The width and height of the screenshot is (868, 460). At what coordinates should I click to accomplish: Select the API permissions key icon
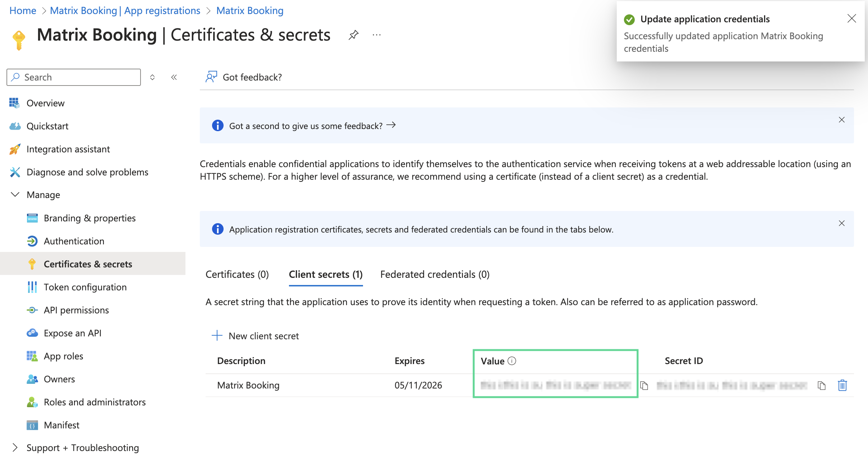(32, 310)
